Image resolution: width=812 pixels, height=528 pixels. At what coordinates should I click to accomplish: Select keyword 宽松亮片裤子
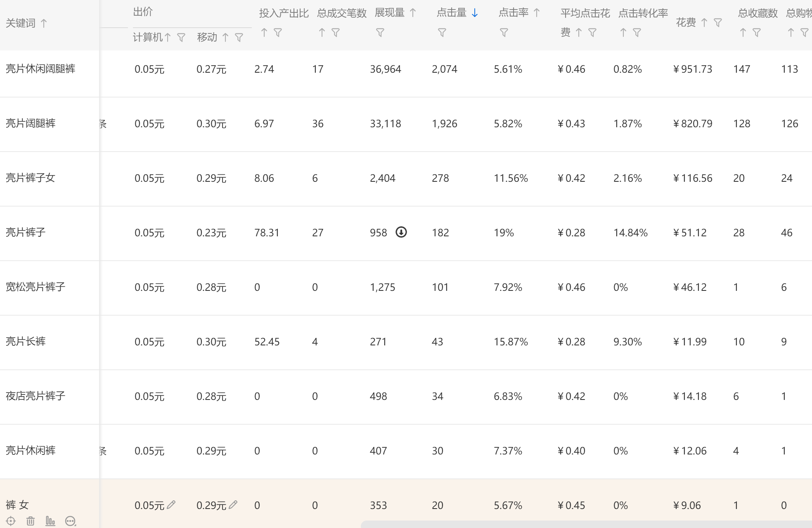[36, 287]
